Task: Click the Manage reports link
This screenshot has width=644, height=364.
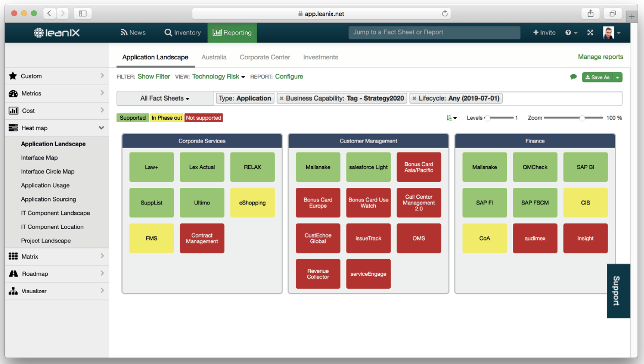Action: point(600,57)
